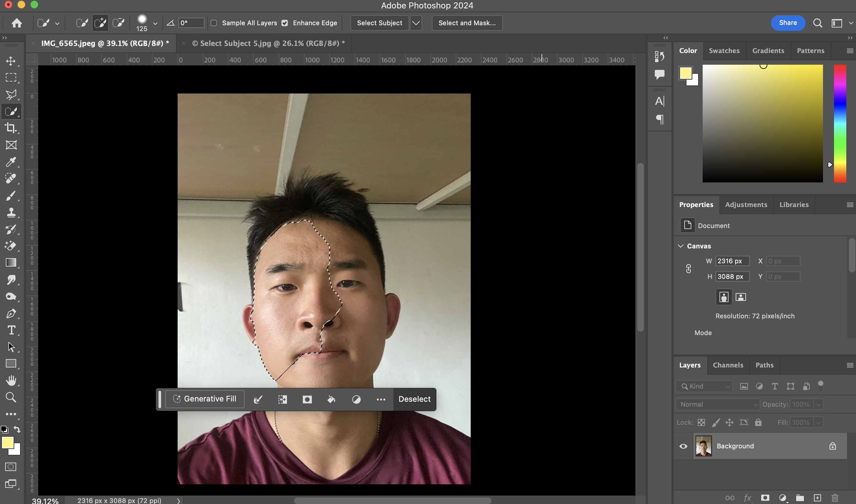Click the Generative Fill button
The width and height of the screenshot is (856, 504).
(x=204, y=399)
